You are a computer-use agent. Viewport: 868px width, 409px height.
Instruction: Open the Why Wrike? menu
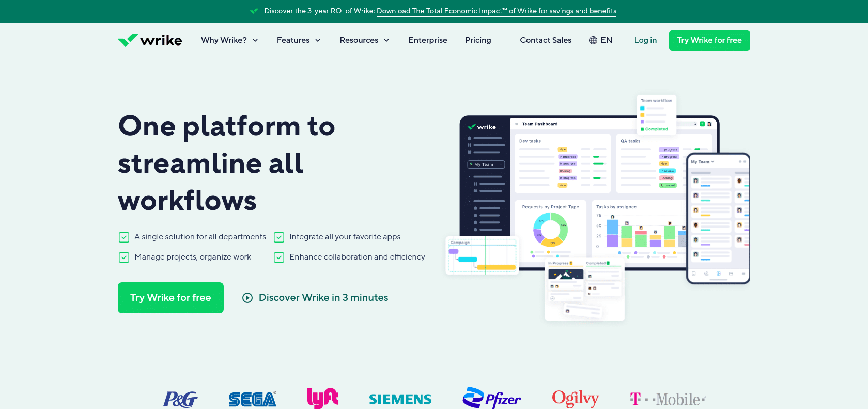(229, 40)
